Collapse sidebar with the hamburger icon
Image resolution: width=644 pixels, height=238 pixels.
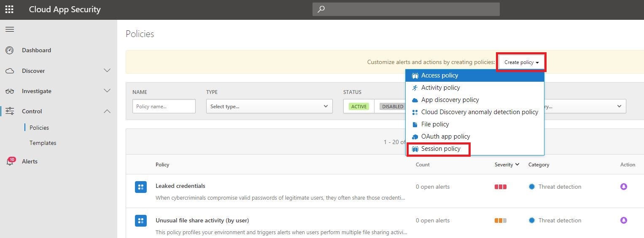click(x=10, y=29)
